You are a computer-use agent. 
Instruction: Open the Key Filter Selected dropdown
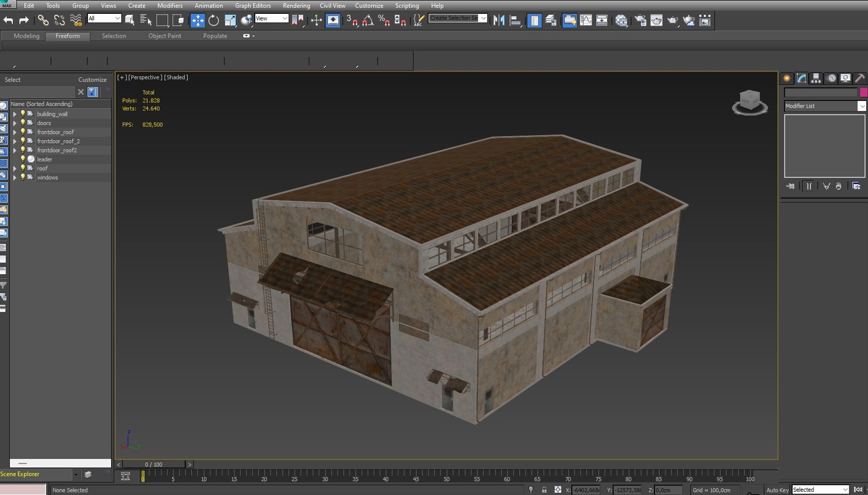click(x=820, y=490)
